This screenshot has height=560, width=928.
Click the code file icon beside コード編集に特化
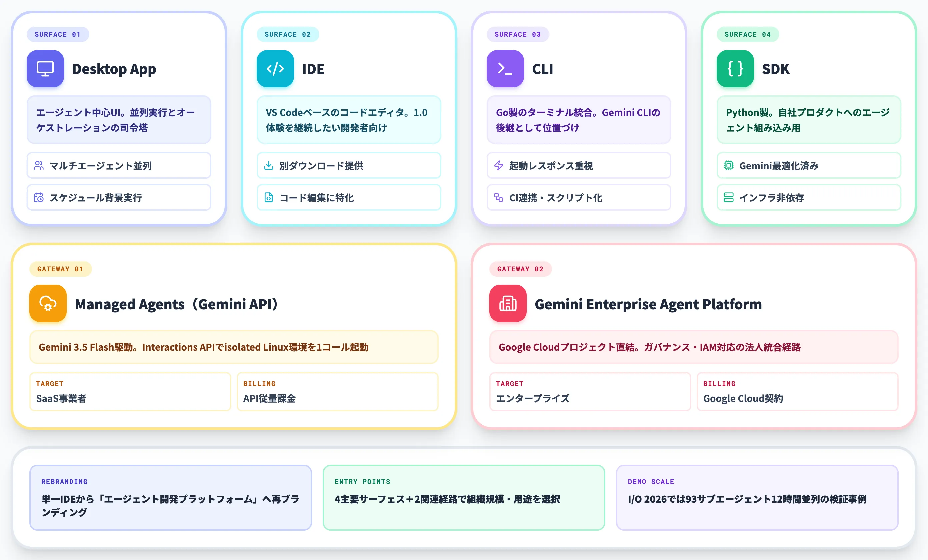point(269,197)
